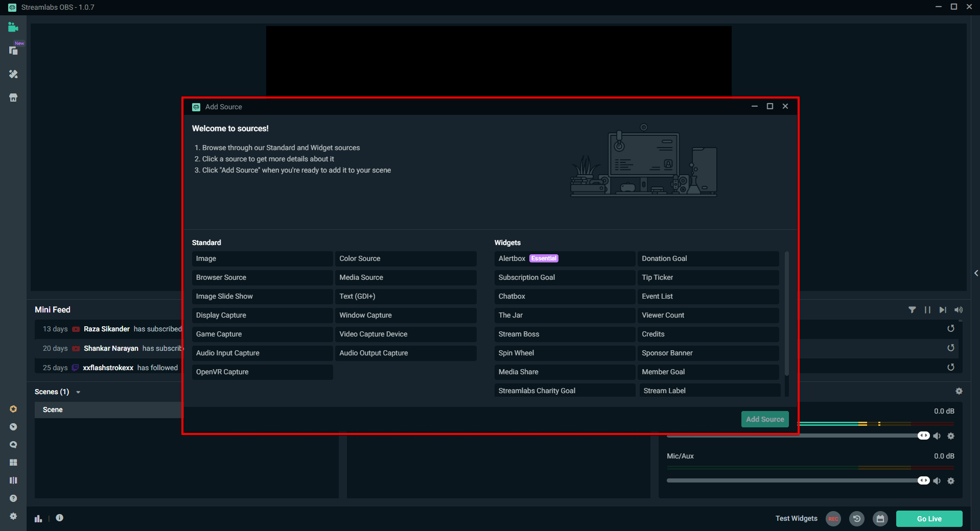
Task: Choose the Sponsor Banner widget
Action: (709, 353)
